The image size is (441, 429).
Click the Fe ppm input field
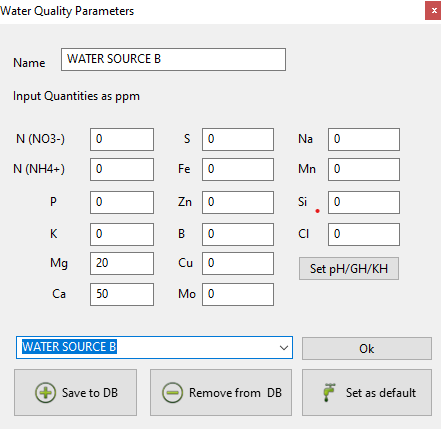coord(238,169)
